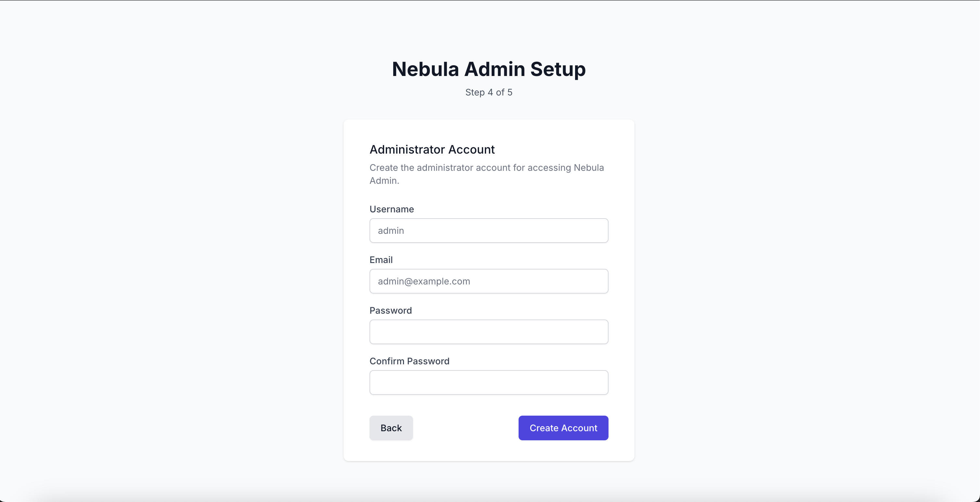Viewport: 980px width, 502px height.
Task: Click the "Step 4 of 5" indicator
Action: point(488,93)
